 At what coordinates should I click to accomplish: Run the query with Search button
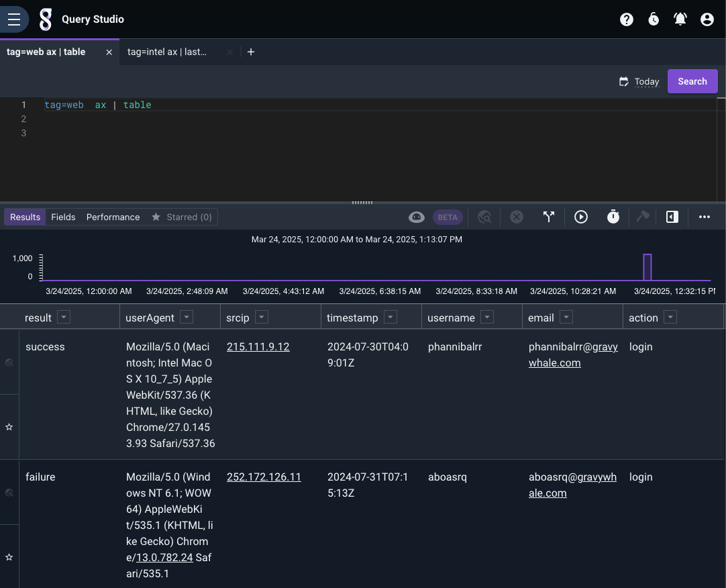692,81
